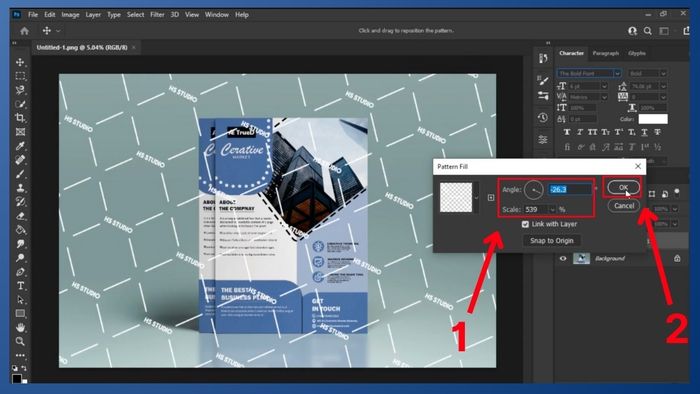The width and height of the screenshot is (700, 394).
Task: Toggle Underline text style
Action: point(645,132)
